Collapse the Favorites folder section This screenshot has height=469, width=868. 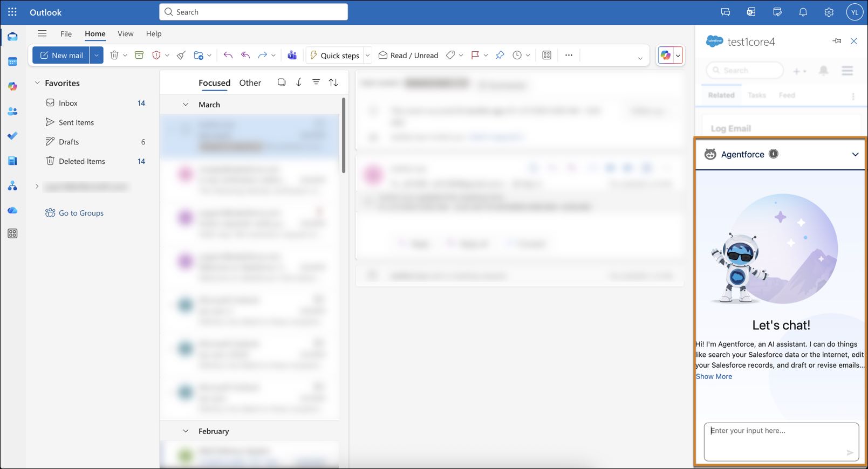pos(37,83)
